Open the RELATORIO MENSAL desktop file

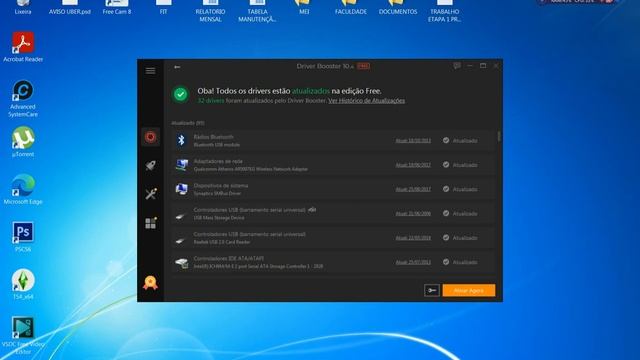click(210, 11)
